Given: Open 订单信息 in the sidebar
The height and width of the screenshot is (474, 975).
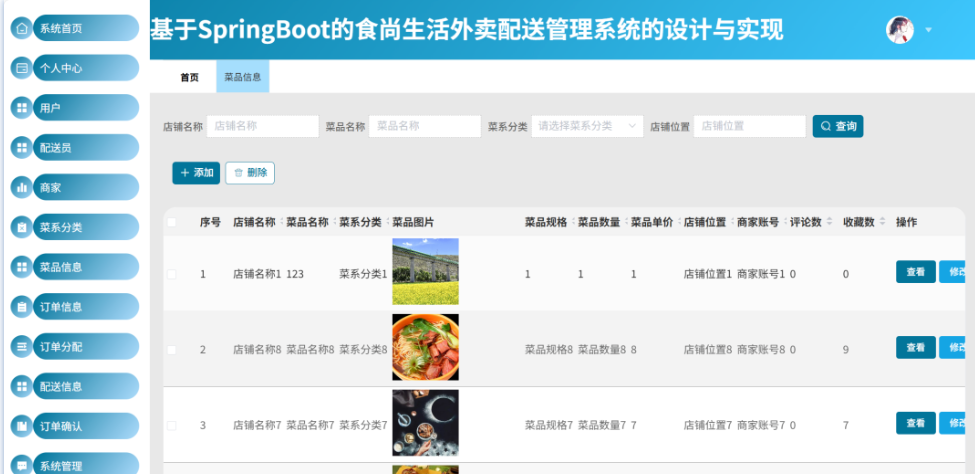Looking at the screenshot, I should (86, 307).
